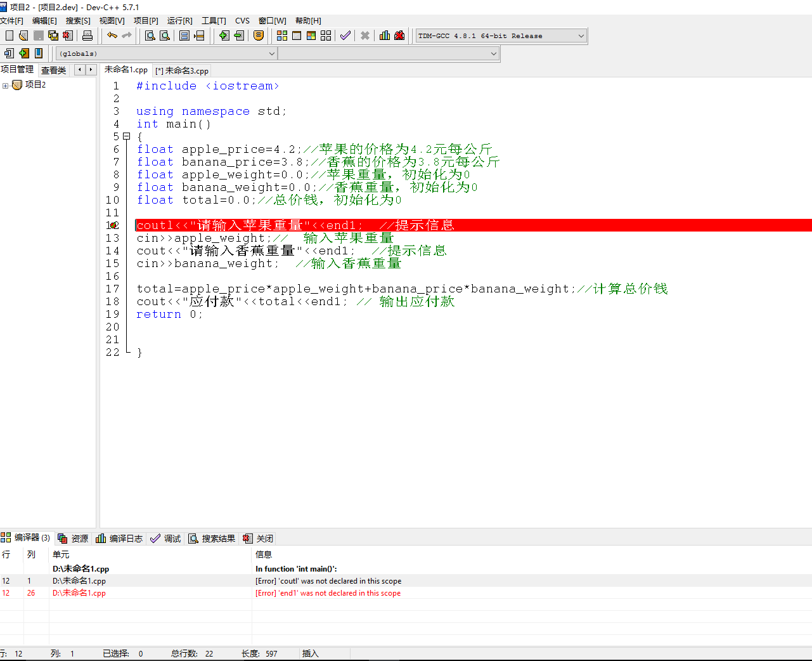Toggle the breakpoint marker on line 12
The image size is (812, 661).
114,225
